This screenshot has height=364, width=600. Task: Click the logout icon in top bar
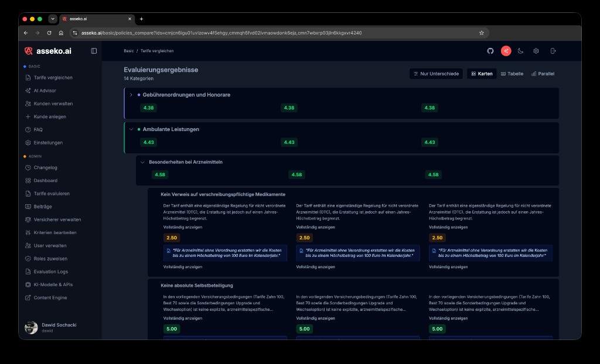[x=553, y=51]
